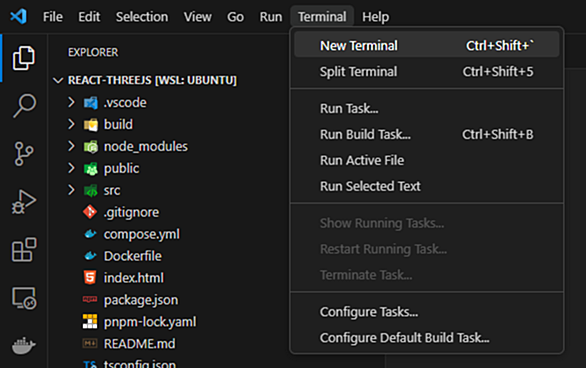The height and width of the screenshot is (368, 586).
Task: Open Run and Debug view icon
Action: 24,202
